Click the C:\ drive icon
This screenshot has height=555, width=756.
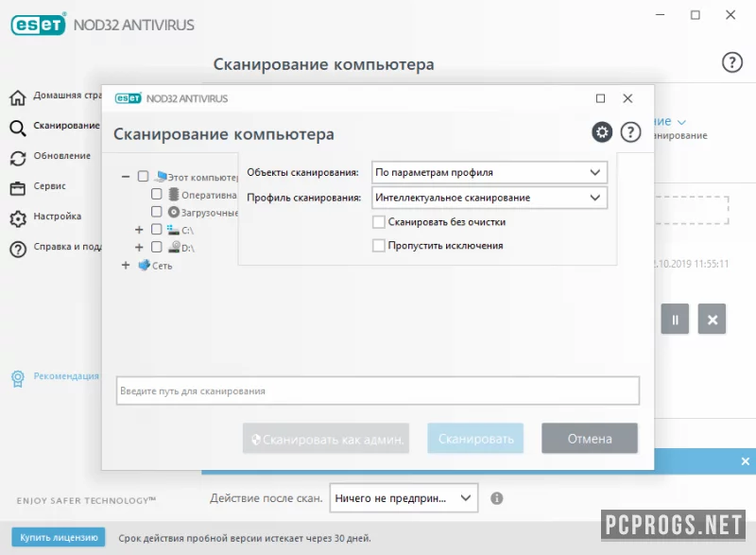[x=173, y=230]
